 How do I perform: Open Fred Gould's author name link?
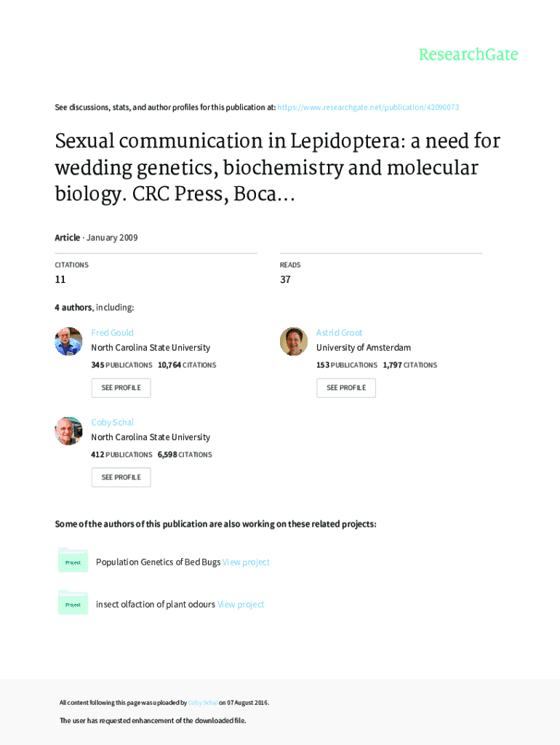(112, 332)
